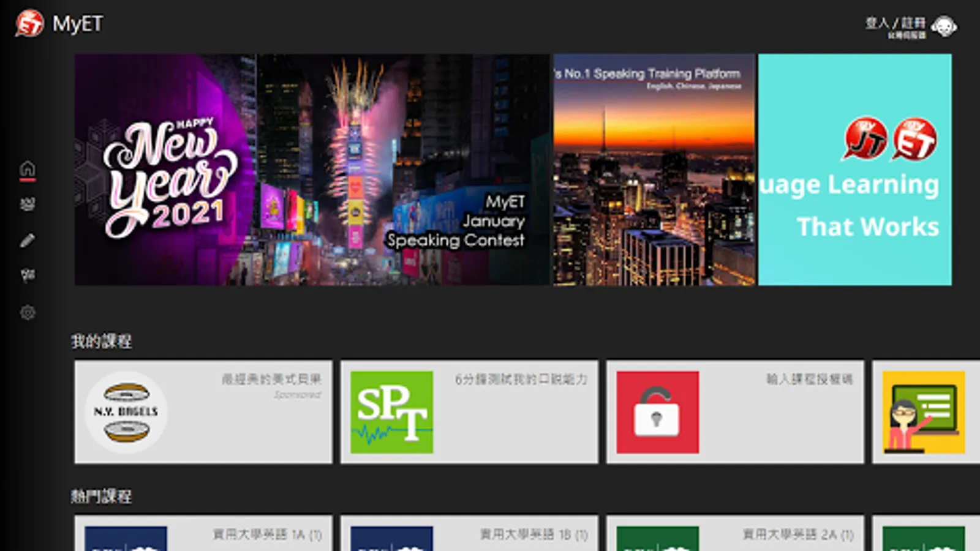Select the pencil icon in the sidebar
980x551 pixels.
[28, 240]
